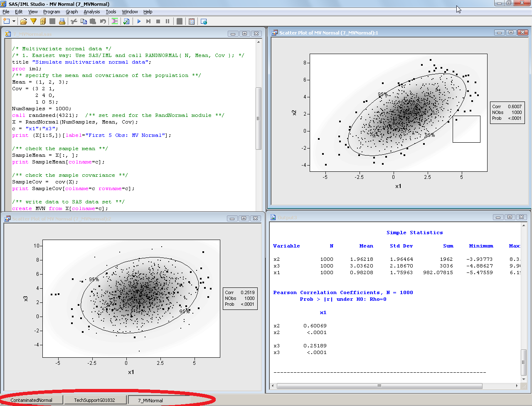Open the File menu
532x406 pixels.
click(x=6, y=12)
